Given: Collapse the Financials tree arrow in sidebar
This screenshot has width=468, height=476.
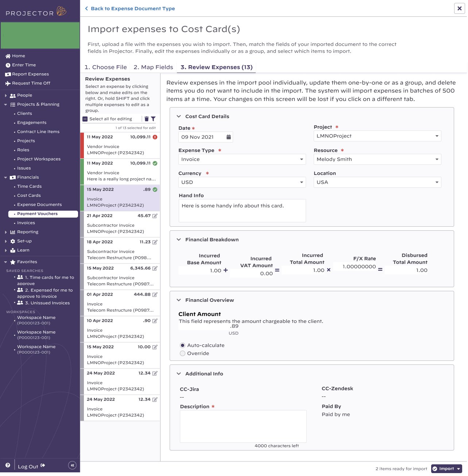Looking at the screenshot, I should click(5, 178).
